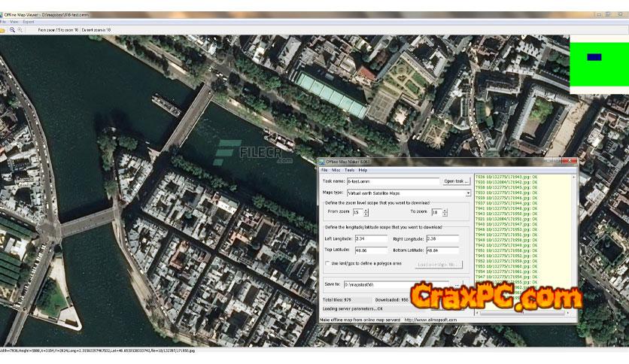Click the log panel horizontal scrollbar
The image size is (629, 364).
tap(523, 311)
